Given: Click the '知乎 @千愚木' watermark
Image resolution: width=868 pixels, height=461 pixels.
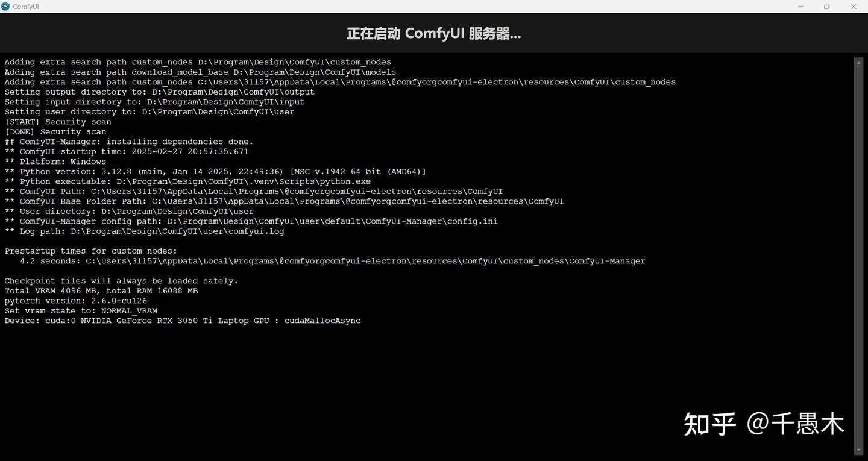Looking at the screenshot, I should tap(764, 424).
